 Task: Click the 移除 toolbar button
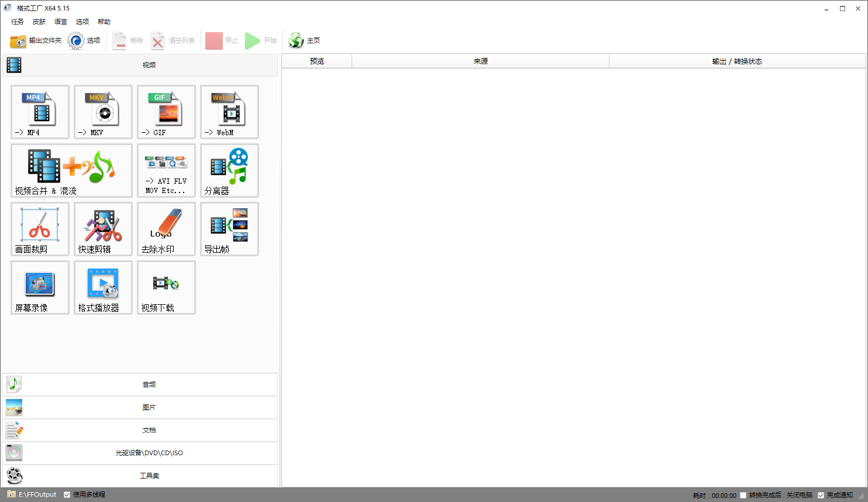128,40
